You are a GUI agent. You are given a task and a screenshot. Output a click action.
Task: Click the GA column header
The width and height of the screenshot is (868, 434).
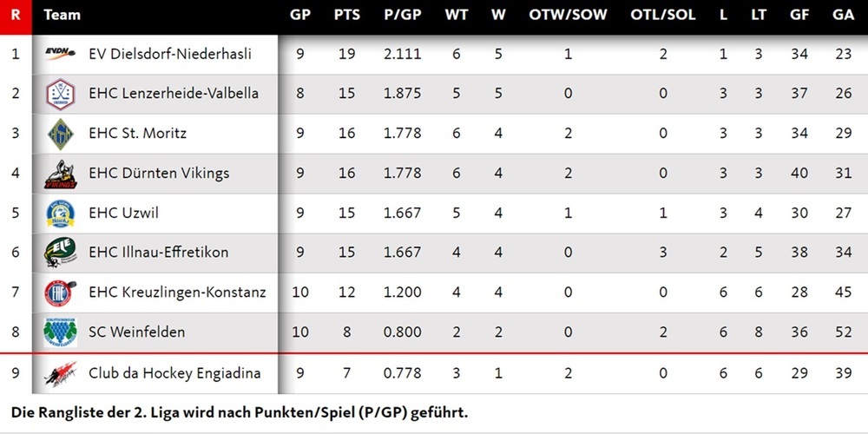coord(842,15)
